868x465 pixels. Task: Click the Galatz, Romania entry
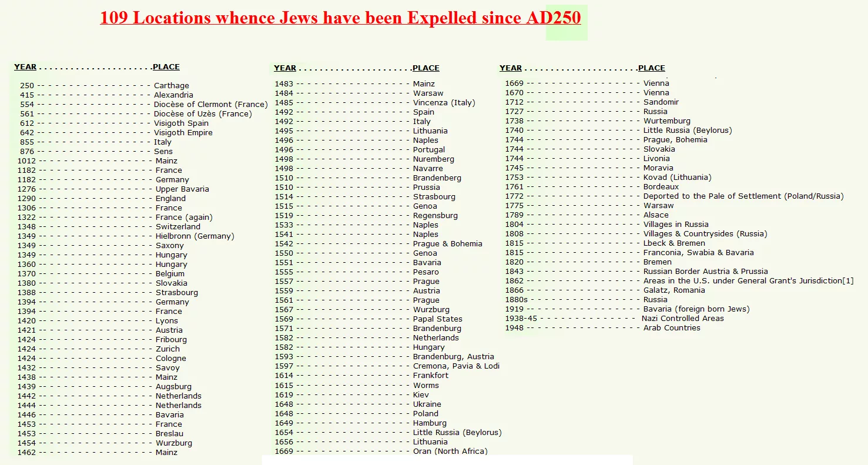pyautogui.click(x=674, y=290)
